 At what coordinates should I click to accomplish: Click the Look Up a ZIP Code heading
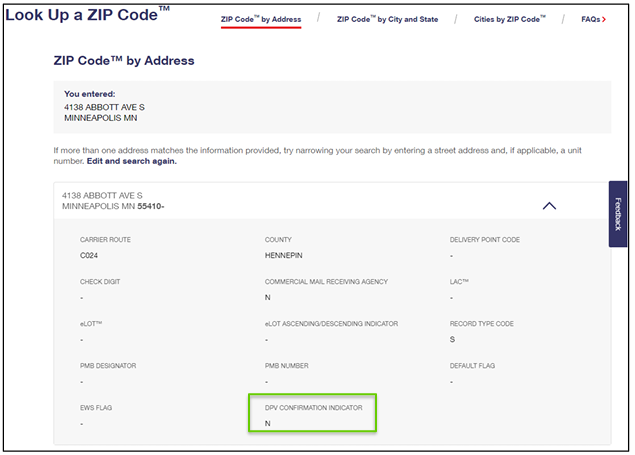(87, 14)
